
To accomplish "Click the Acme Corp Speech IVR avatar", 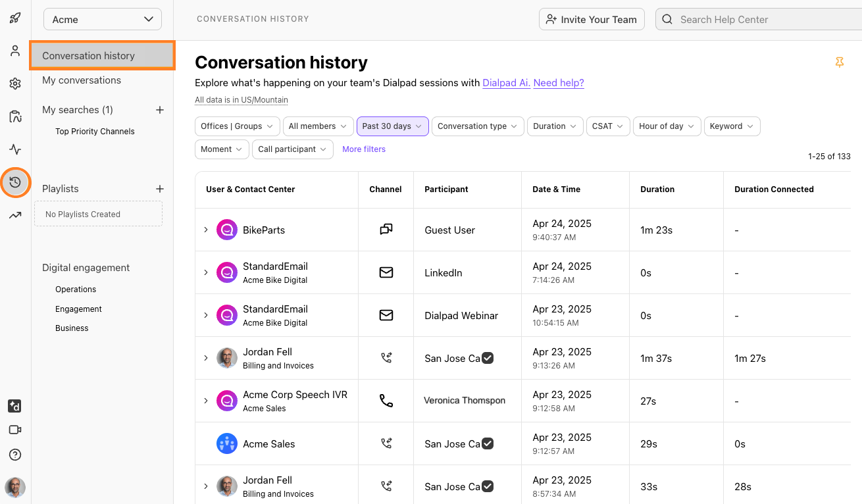I will pyautogui.click(x=227, y=401).
